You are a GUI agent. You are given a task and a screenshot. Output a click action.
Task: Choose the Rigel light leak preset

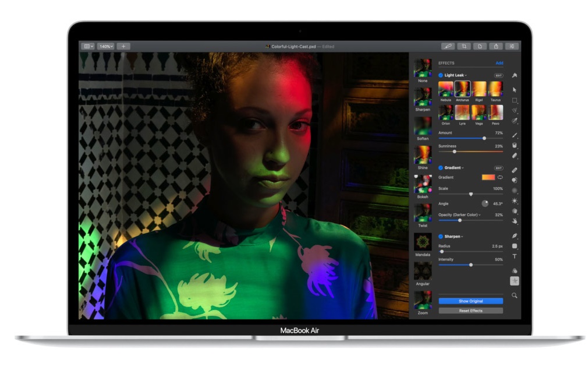coord(479,89)
